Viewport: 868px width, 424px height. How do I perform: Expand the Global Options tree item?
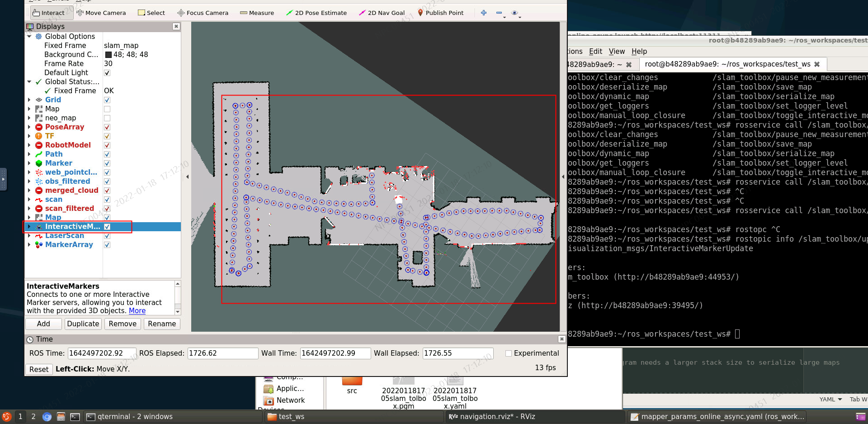click(x=29, y=36)
